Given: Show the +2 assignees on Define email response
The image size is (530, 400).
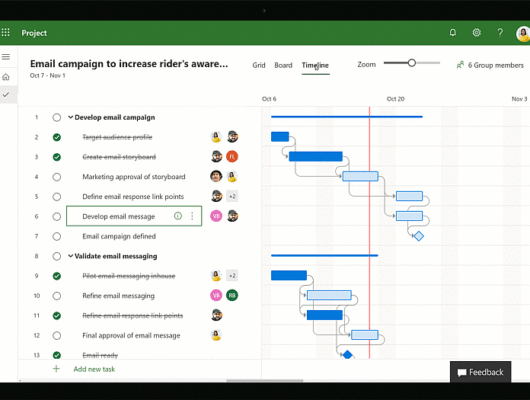Looking at the screenshot, I should (232, 196).
